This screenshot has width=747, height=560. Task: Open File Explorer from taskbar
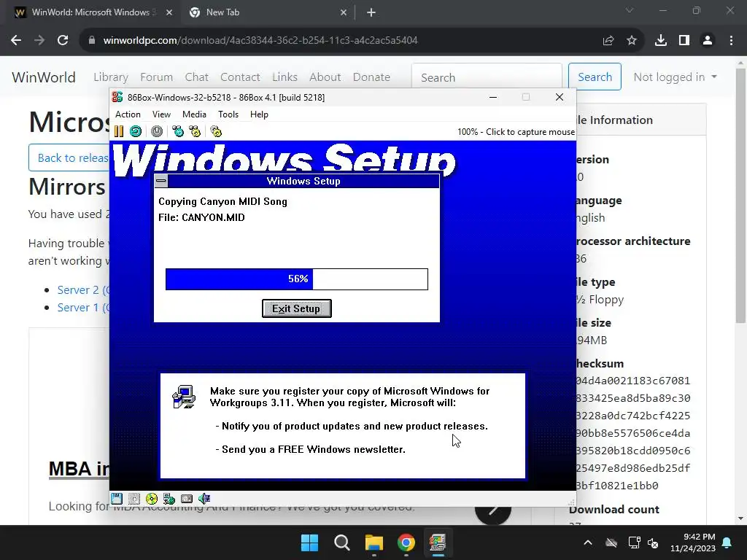point(374,542)
